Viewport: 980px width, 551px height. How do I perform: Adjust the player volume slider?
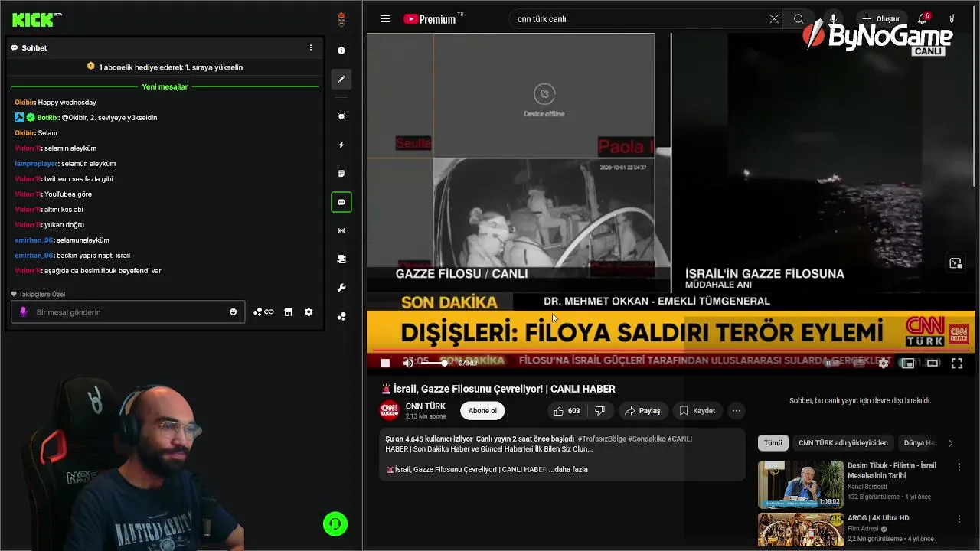click(433, 363)
